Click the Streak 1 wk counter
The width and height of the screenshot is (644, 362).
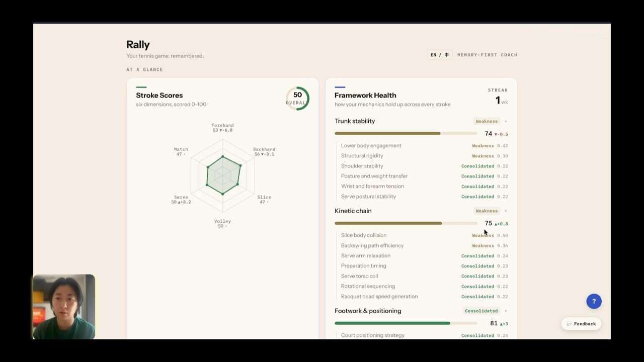point(498,97)
